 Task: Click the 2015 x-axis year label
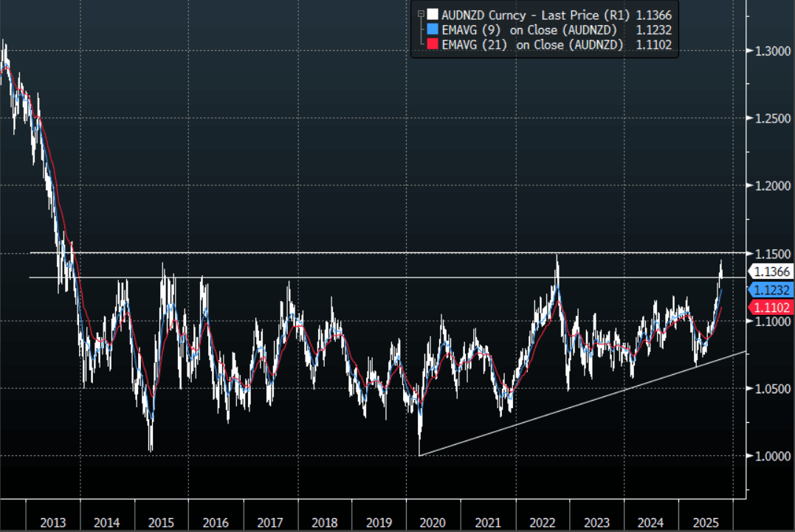[161, 522]
